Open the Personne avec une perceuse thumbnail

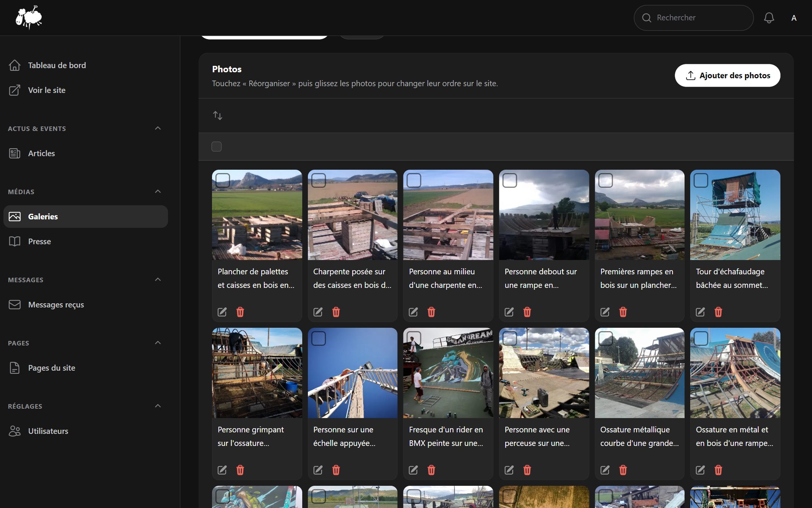[x=544, y=373]
